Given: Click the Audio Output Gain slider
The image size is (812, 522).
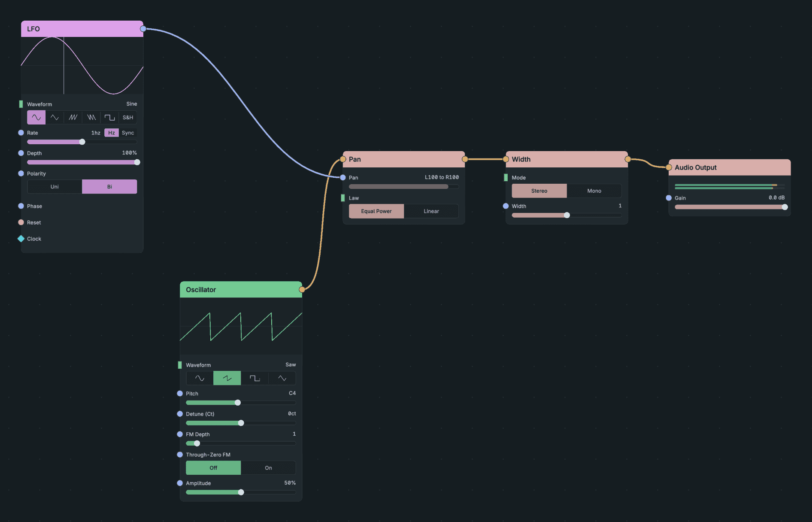Looking at the screenshot, I should [x=730, y=207].
